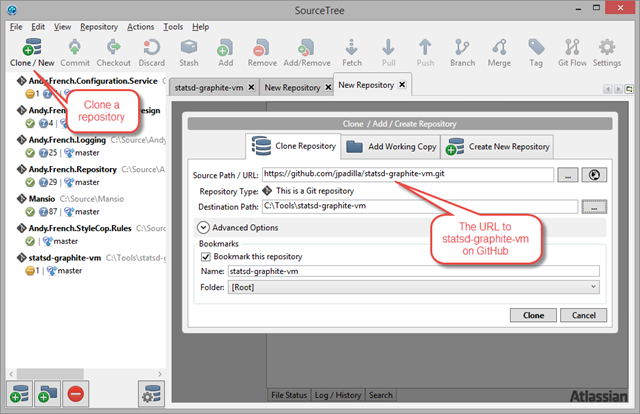Click the Tag toolbar icon
The height and width of the screenshot is (414, 640).
click(536, 47)
